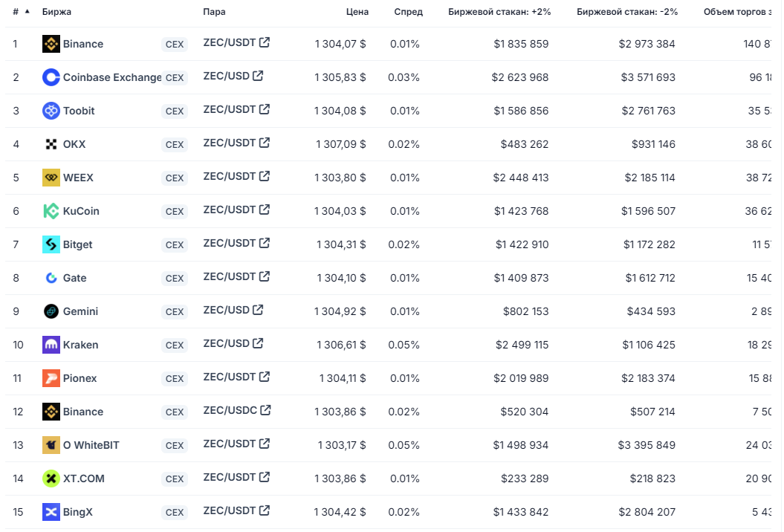Open external link icon for Gemini ZEC/USD
The height and width of the screenshot is (532, 784).
tap(258, 310)
